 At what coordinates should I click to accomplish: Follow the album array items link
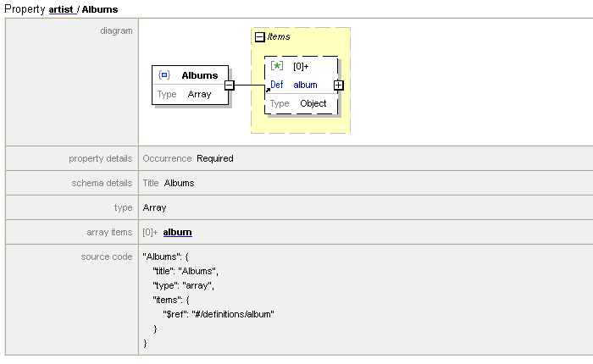(x=177, y=232)
